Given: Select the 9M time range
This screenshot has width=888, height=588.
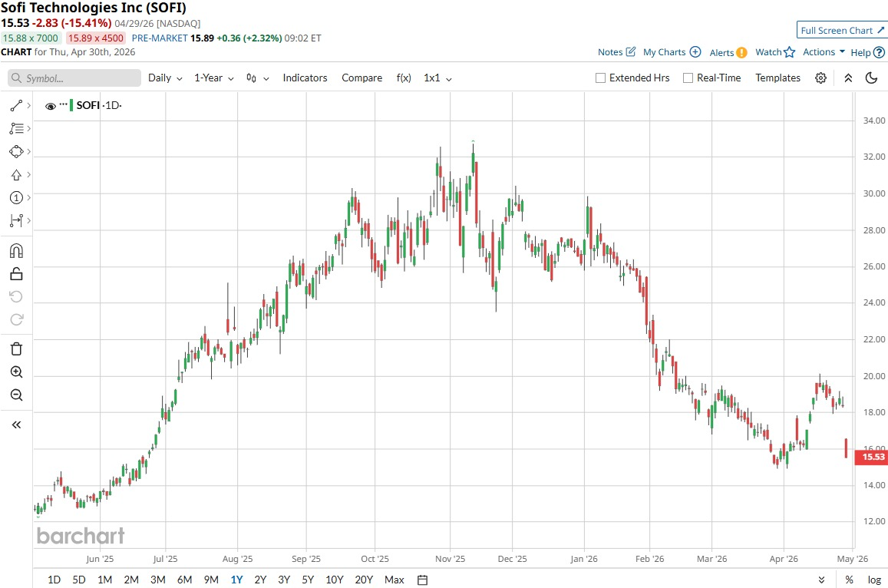Looking at the screenshot, I should [x=211, y=580].
